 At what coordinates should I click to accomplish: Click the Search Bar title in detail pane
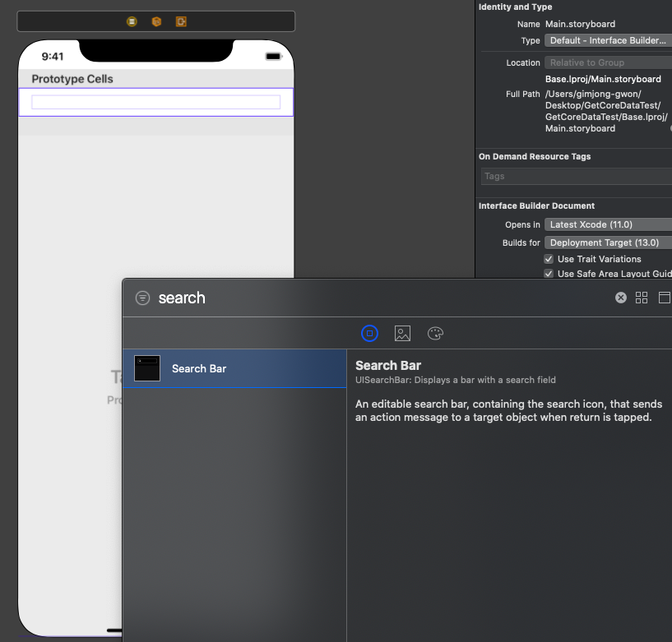tap(388, 365)
